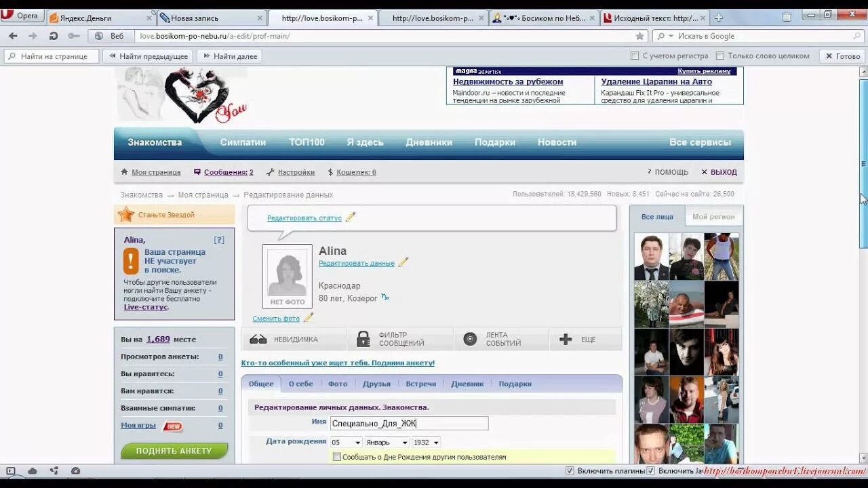
Task: Toggle Только слово целиком checkbox
Action: click(720, 56)
